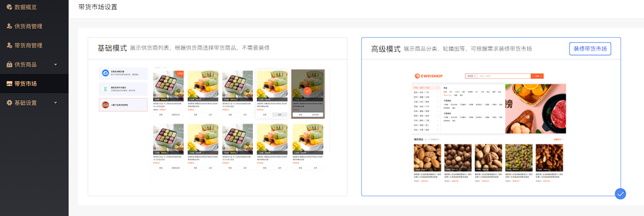
Task: Toggle the blue checkmark on 高级模式 card
Action: (620, 194)
